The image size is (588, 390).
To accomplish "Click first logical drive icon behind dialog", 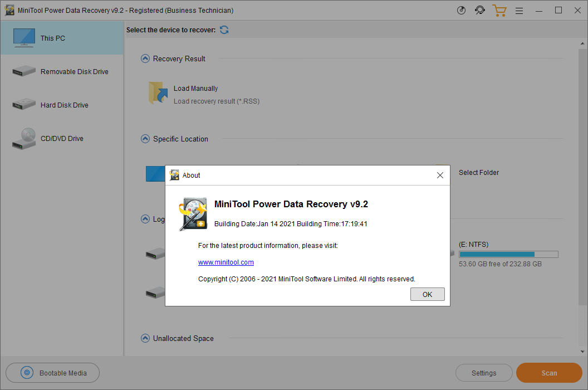I will point(155,253).
